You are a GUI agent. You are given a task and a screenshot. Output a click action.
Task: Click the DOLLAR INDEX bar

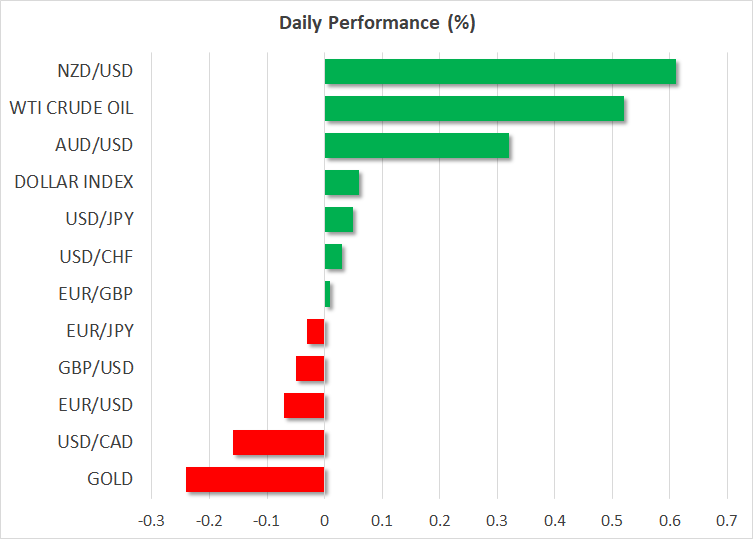click(x=342, y=183)
